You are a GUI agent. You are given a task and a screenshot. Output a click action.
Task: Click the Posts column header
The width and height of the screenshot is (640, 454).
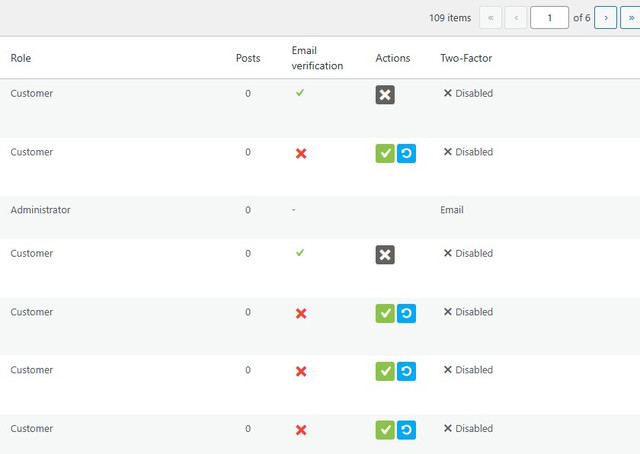(x=248, y=58)
